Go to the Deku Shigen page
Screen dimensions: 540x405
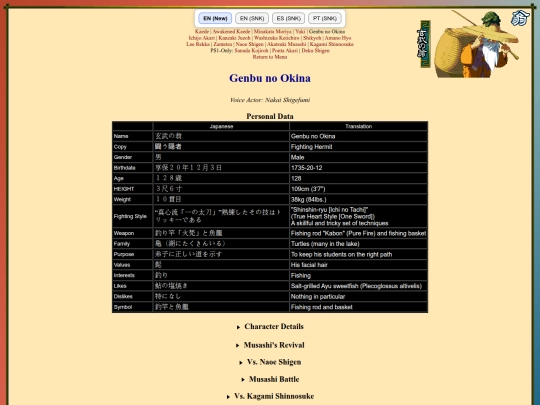pos(315,51)
